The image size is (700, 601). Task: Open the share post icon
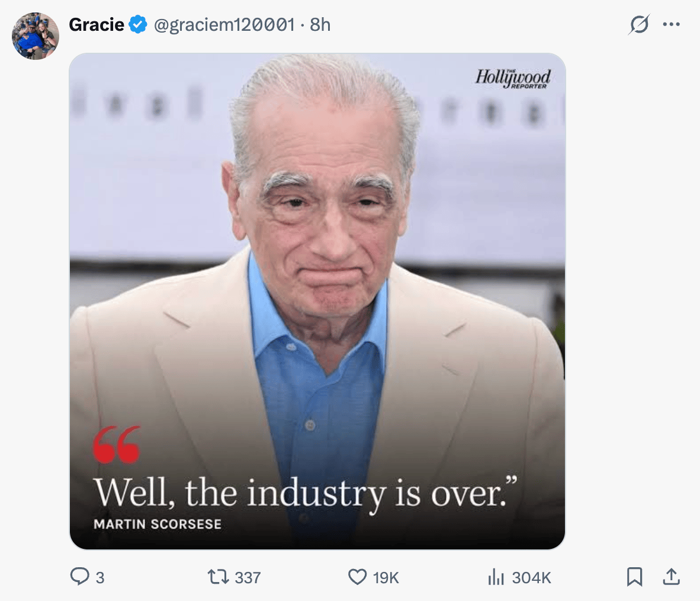pos(671,577)
